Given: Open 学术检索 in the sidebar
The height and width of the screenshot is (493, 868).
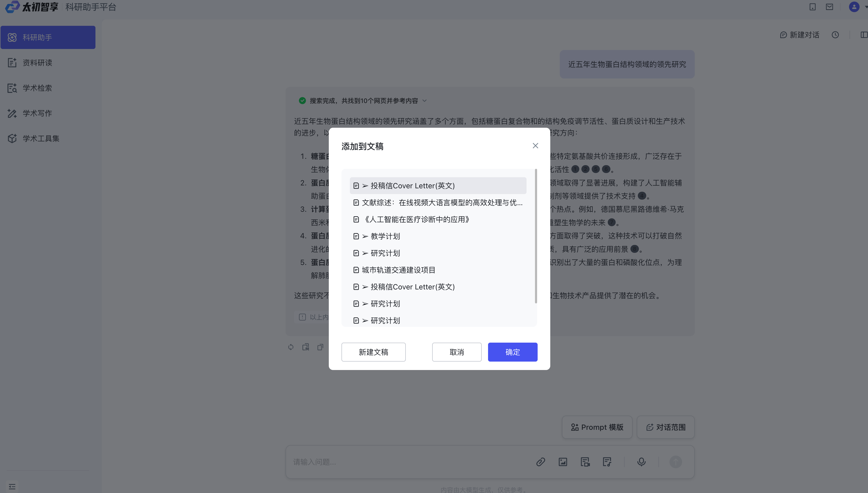Looking at the screenshot, I should [x=37, y=88].
